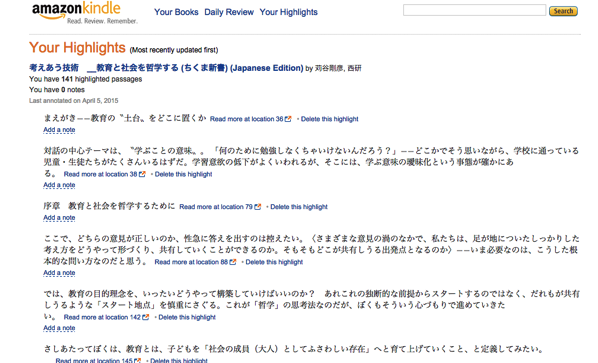The height and width of the screenshot is (363, 598).
Task: Click external-link icon beside location 142
Action: point(145,317)
